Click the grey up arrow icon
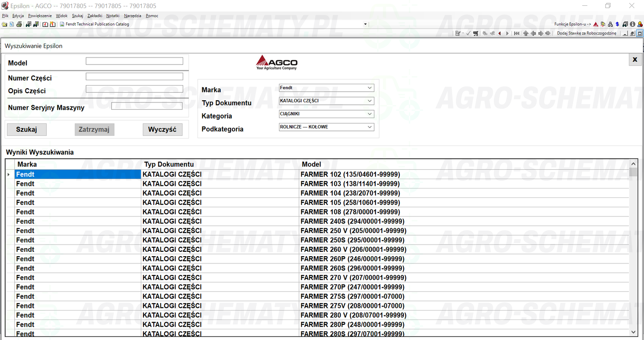 pyautogui.click(x=526, y=33)
